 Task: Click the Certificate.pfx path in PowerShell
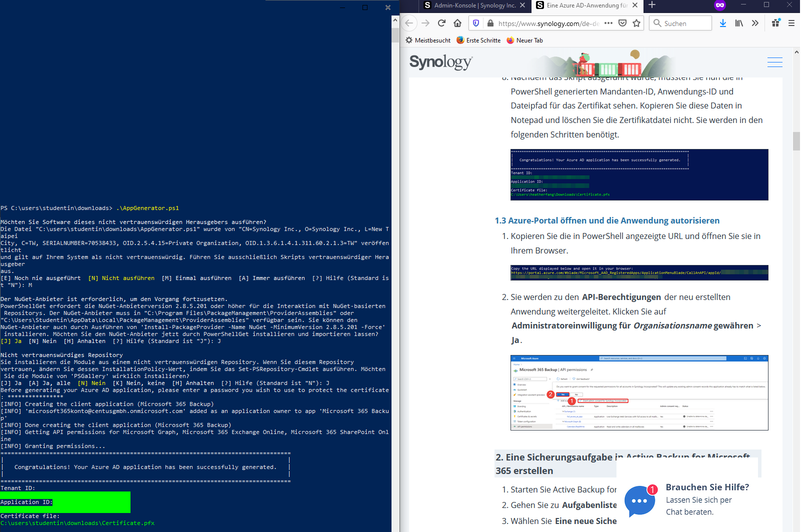pos(77,523)
